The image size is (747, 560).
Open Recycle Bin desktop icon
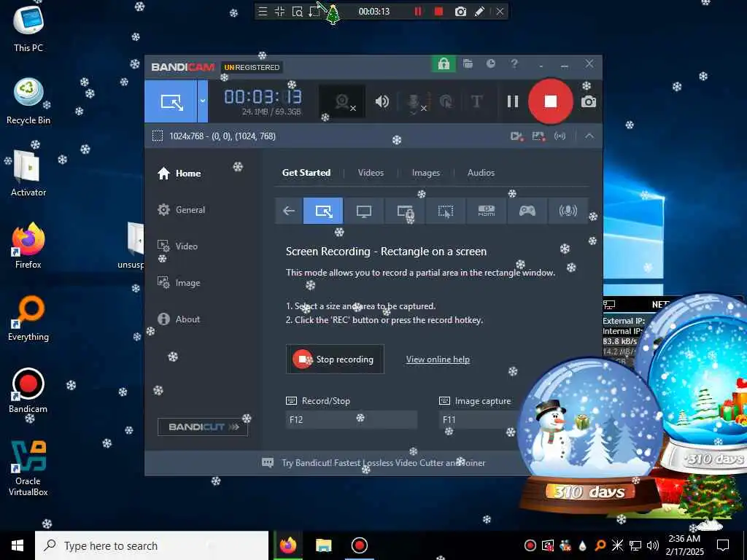28,101
